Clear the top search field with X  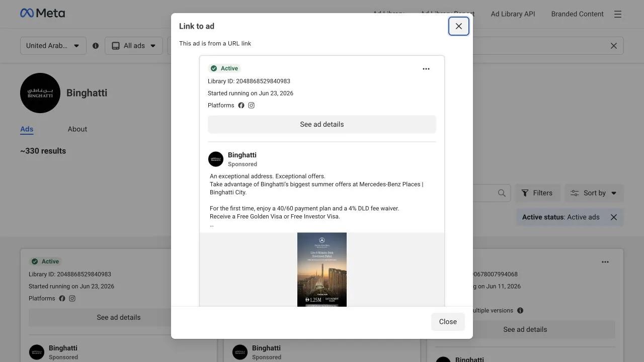(614, 46)
